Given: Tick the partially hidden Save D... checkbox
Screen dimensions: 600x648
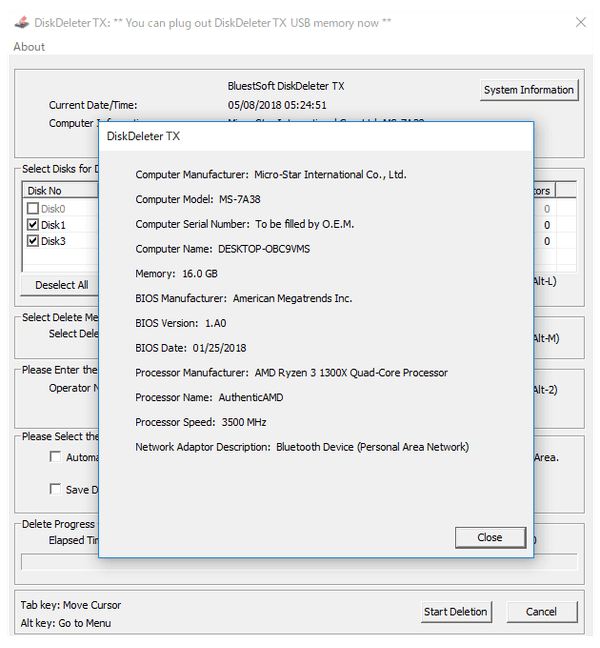Looking at the screenshot, I should click(x=56, y=489).
